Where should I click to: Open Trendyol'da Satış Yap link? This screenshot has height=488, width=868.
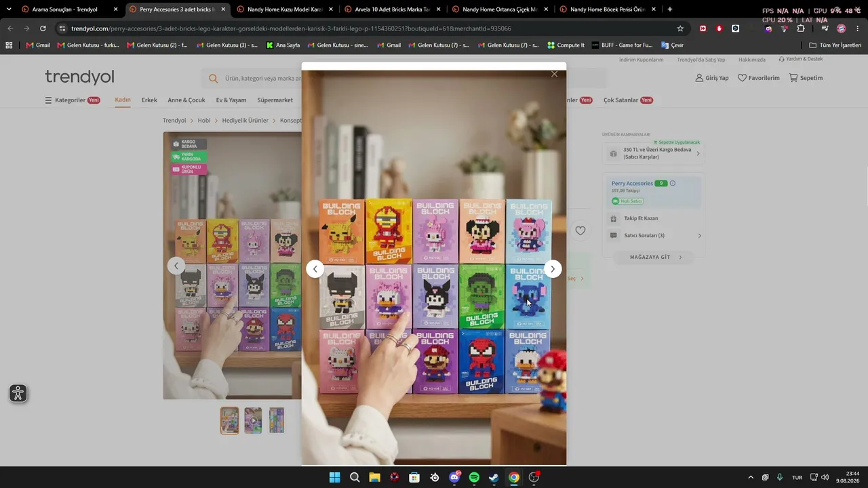click(701, 60)
